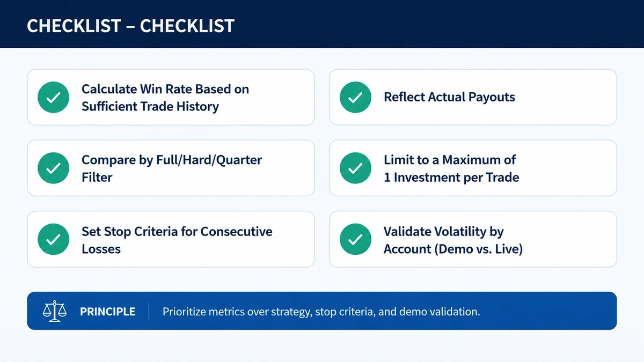This screenshot has width=644, height=362.
Task: Click the check icon for Compare by Full/Hard/Quarter Filter
Action: (53, 168)
